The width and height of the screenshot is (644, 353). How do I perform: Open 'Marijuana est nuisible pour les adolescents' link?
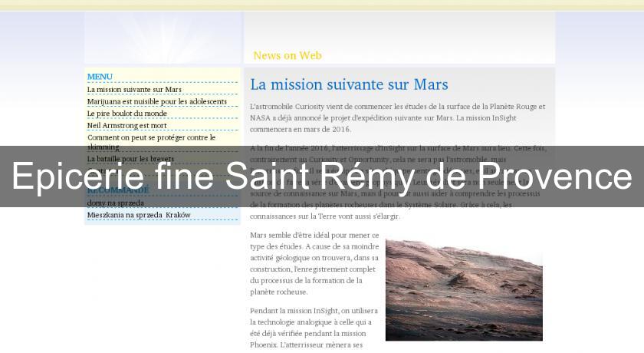tap(157, 101)
